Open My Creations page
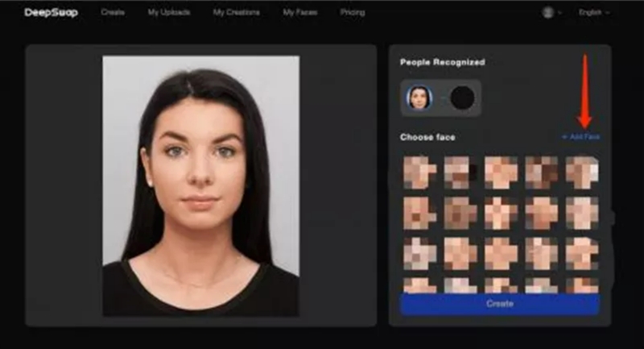Screen dimensions: 644x349 236,12
